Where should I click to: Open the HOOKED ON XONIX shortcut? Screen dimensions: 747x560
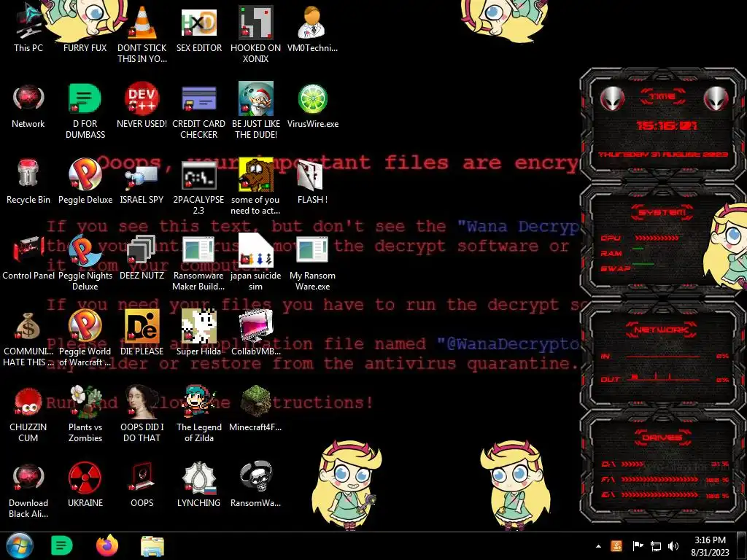tap(256, 34)
